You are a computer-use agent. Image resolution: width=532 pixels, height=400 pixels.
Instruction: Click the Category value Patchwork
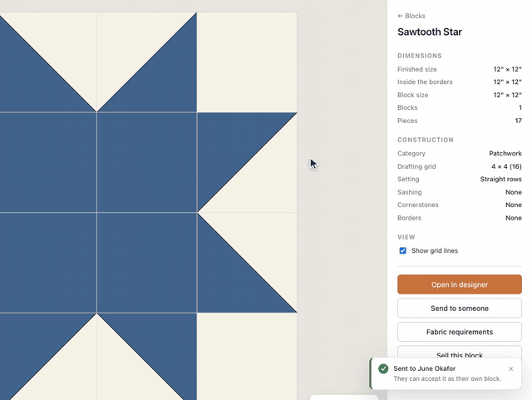[505, 154]
